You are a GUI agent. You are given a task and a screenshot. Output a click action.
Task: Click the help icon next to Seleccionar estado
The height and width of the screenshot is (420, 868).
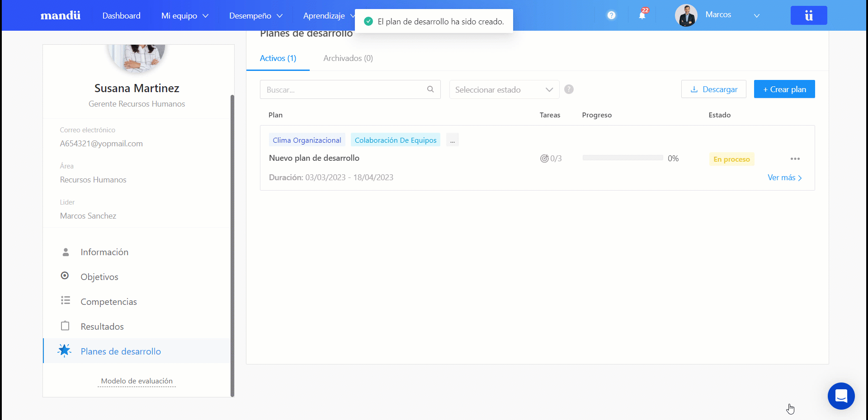[569, 89]
